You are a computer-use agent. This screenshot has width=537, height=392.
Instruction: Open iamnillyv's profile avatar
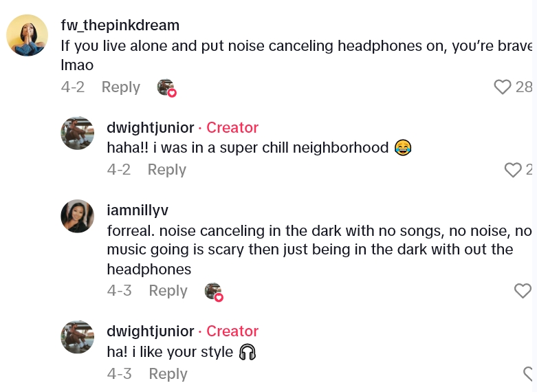(x=78, y=216)
